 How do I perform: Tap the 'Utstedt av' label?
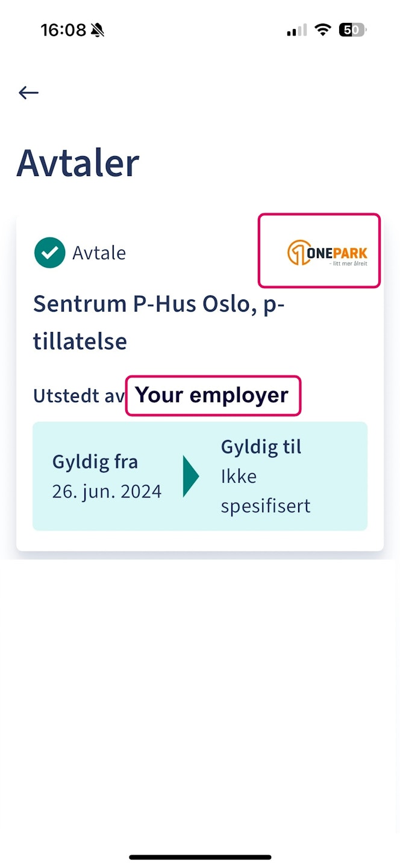78,396
